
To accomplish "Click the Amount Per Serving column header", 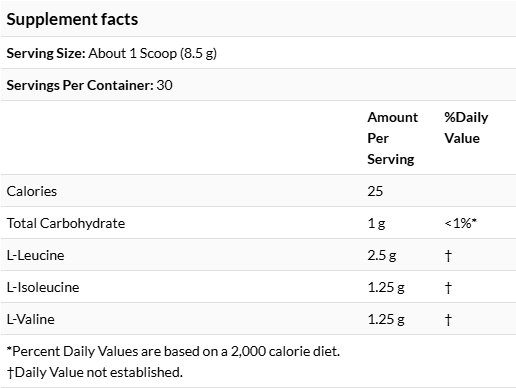I will 392,138.
